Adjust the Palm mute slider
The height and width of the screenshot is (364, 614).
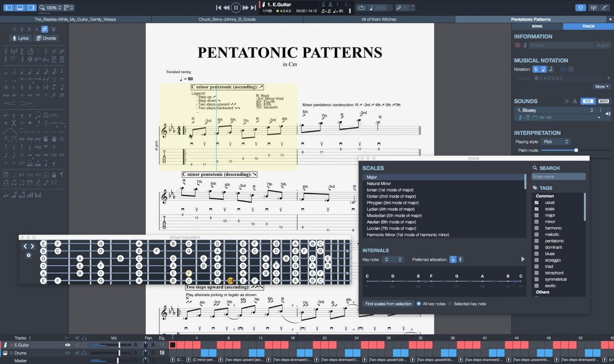tap(576, 150)
